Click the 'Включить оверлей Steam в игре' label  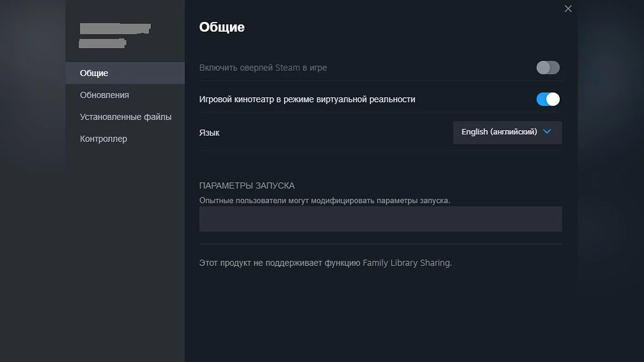[263, 68]
